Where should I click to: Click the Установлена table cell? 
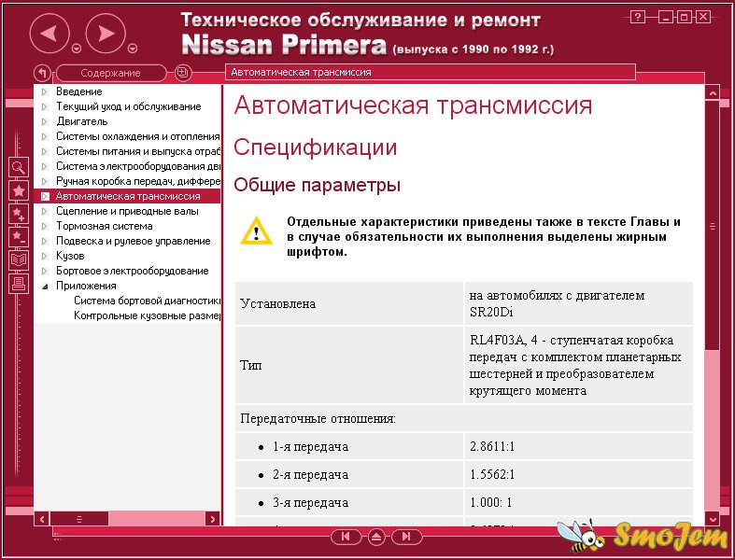click(349, 303)
